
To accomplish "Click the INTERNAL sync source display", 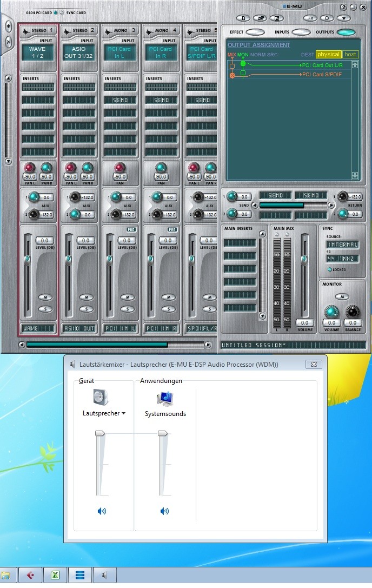I will 342,245.
